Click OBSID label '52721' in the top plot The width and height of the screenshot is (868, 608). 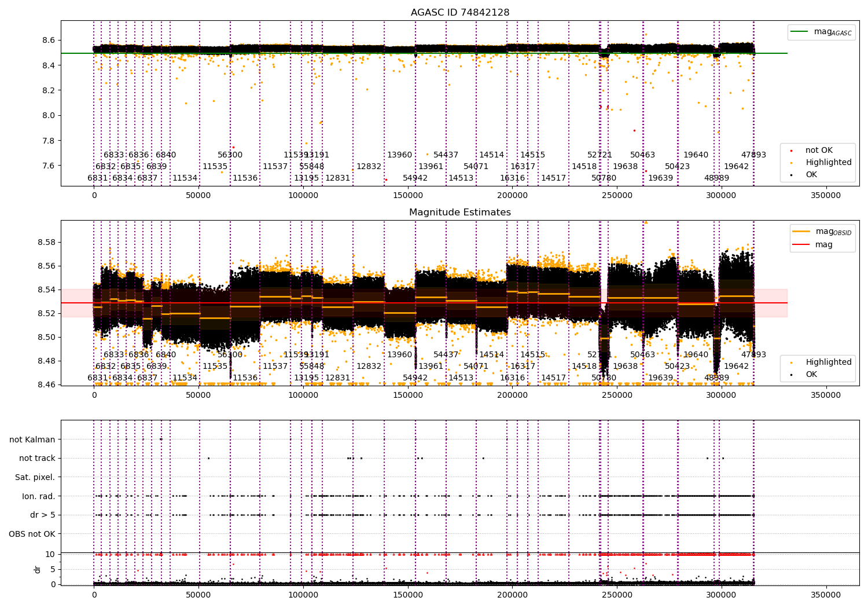click(600, 155)
